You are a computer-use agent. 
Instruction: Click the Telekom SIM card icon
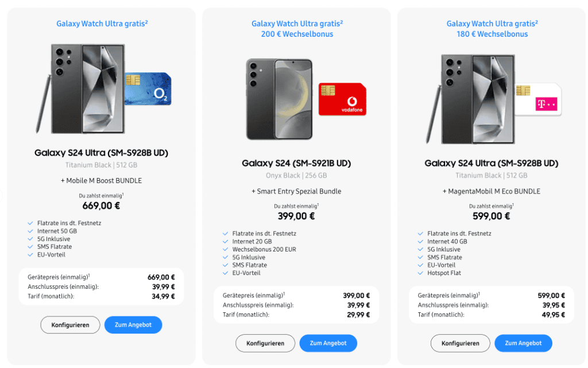tap(538, 99)
